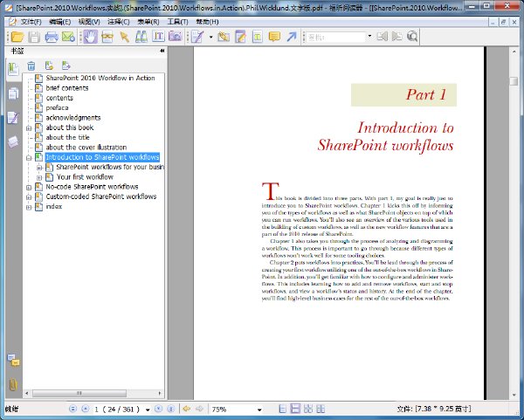
Task: Open the 表单(R) menu
Action: point(148,22)
